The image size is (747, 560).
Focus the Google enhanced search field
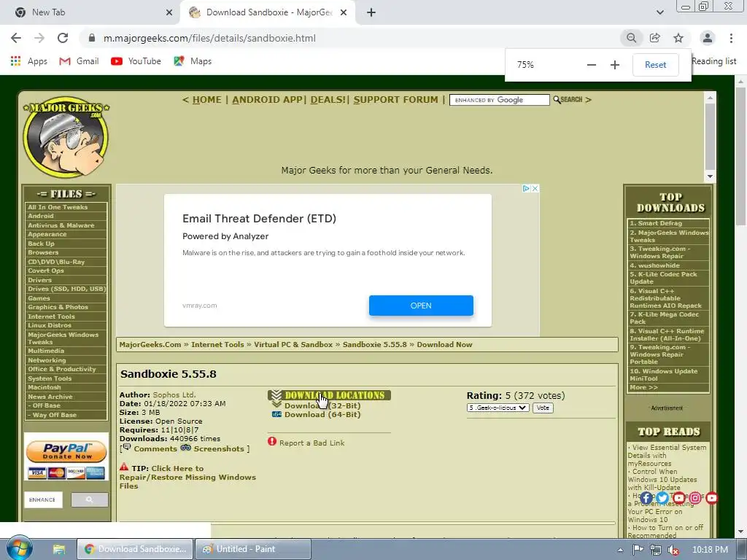[499, 100]
